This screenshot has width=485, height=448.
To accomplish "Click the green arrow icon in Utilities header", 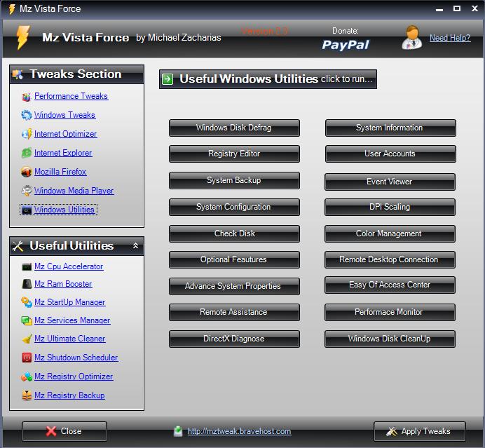I will point(168,79).
